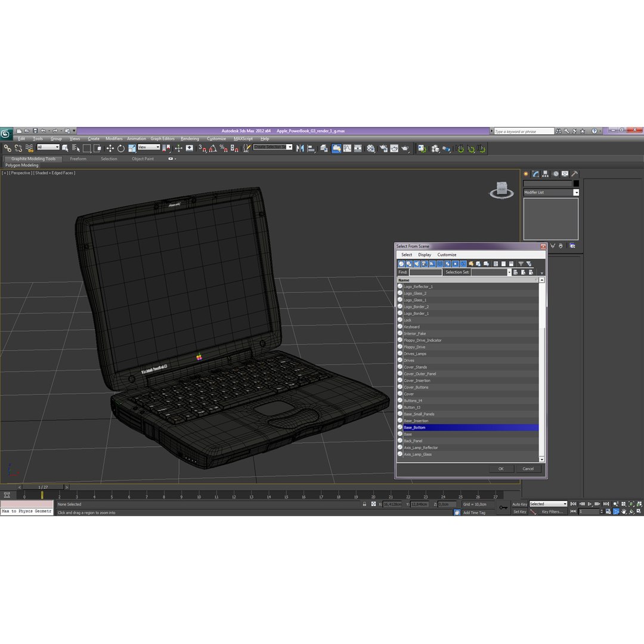Open the MAXScript menu

coord(243,139)
